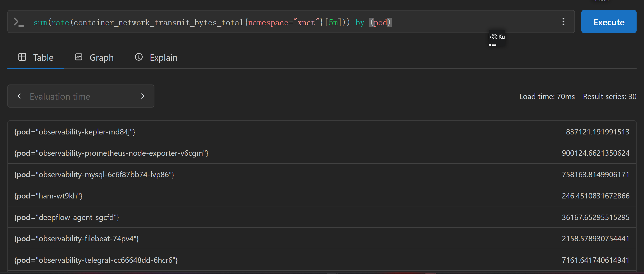644x274 pixels.
Task: Select the ham-wt9kh pod label
Action: (x=49, y=196)
